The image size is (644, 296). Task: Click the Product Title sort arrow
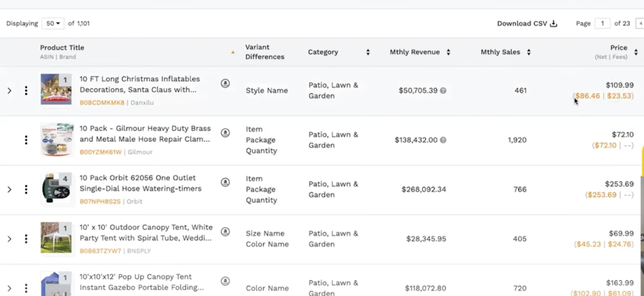(233, 52)
